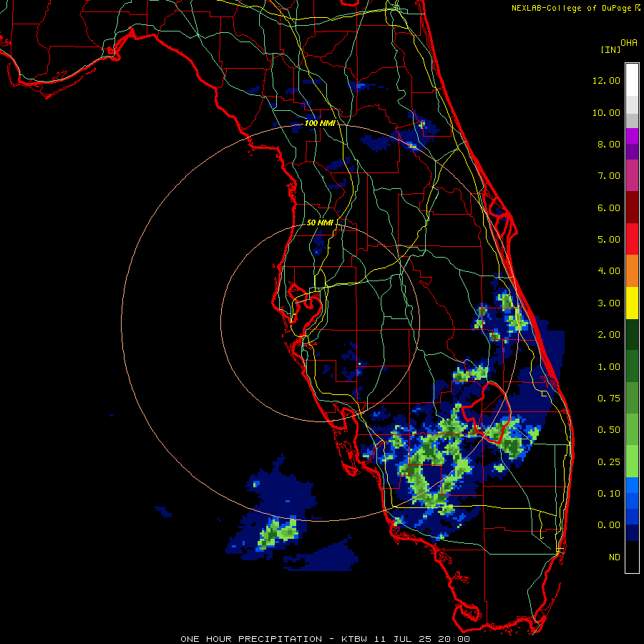Click the OHA product code label
This screenshot has height=644, width=644.
coord(629,43)
